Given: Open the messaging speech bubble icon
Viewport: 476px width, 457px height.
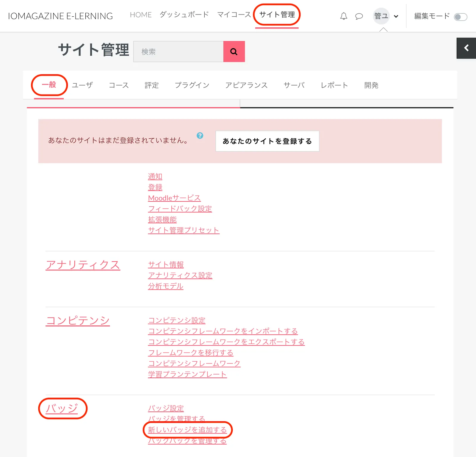Looking at the screenshot, I should 359,16.
